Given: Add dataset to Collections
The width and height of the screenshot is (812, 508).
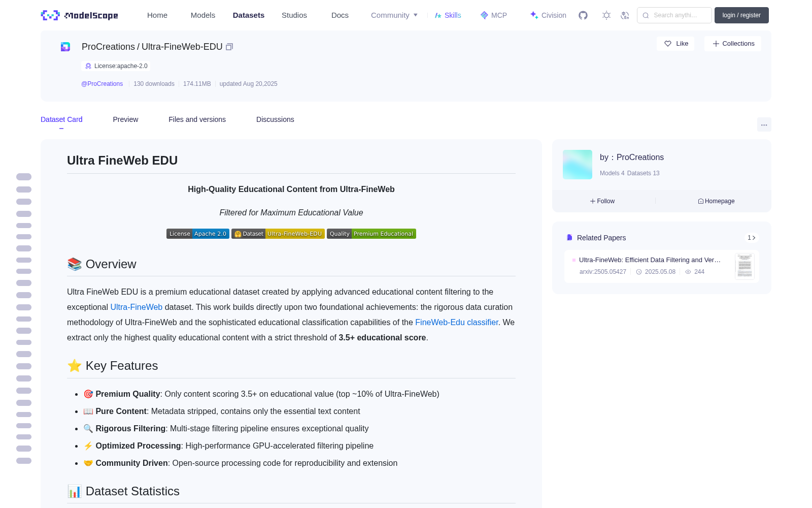Looking at the screenshot, I should click(x=733, y=44).
